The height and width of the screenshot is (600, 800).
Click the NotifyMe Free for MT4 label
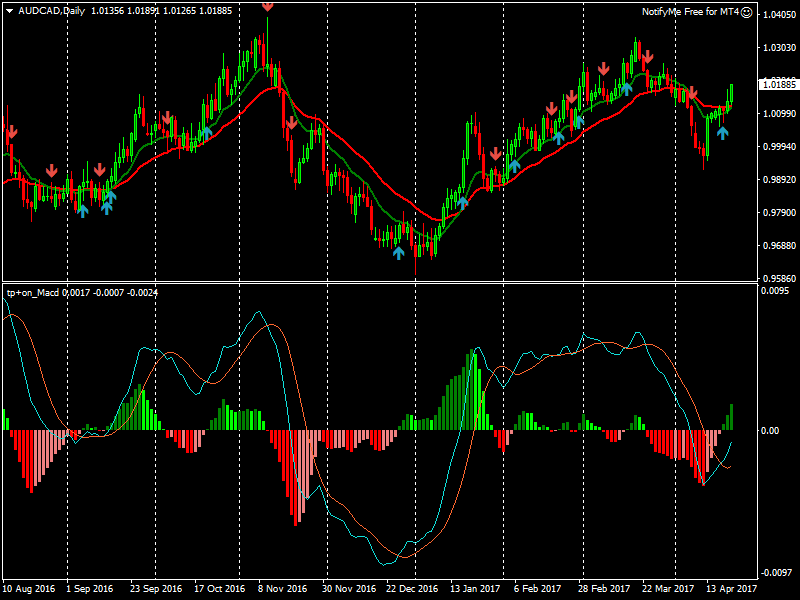pyautogui.click(x=690, y=12)
